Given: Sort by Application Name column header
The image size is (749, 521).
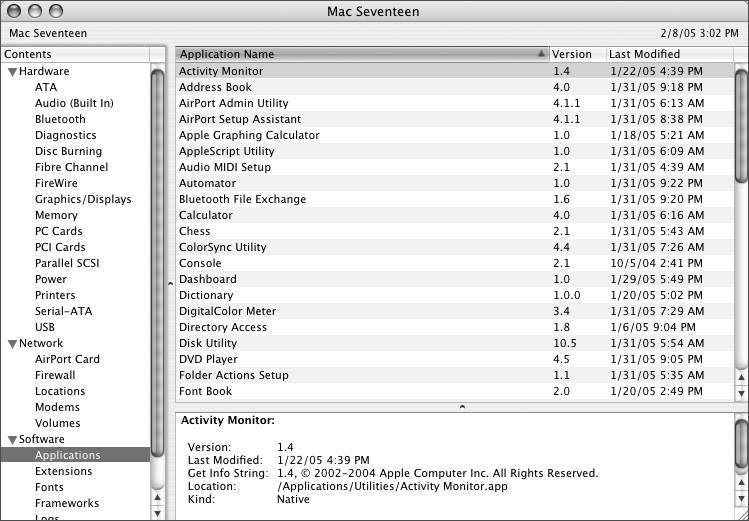Looking at the screenshot, I should click(x=363, y=54).
